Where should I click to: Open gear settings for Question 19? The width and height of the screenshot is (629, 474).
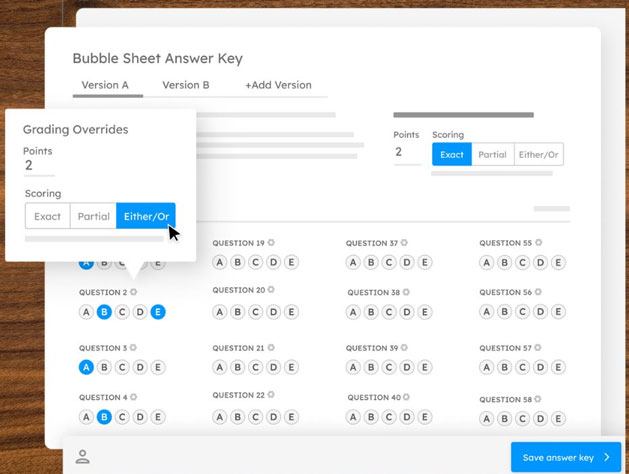[271, 243]
